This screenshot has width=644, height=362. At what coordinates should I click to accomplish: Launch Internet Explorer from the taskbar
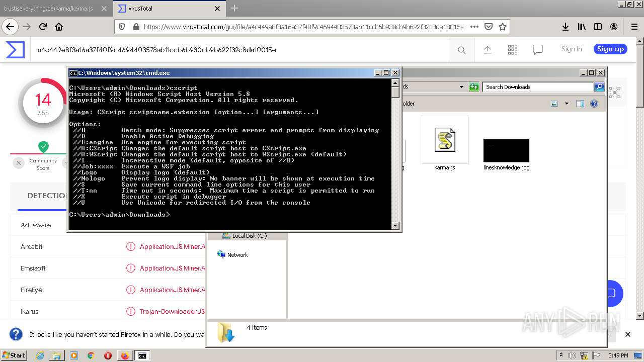[x=40, y=355]
